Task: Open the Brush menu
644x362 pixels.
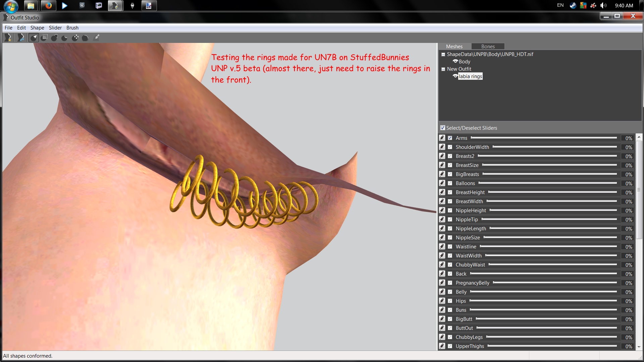Action: (72, 28)
